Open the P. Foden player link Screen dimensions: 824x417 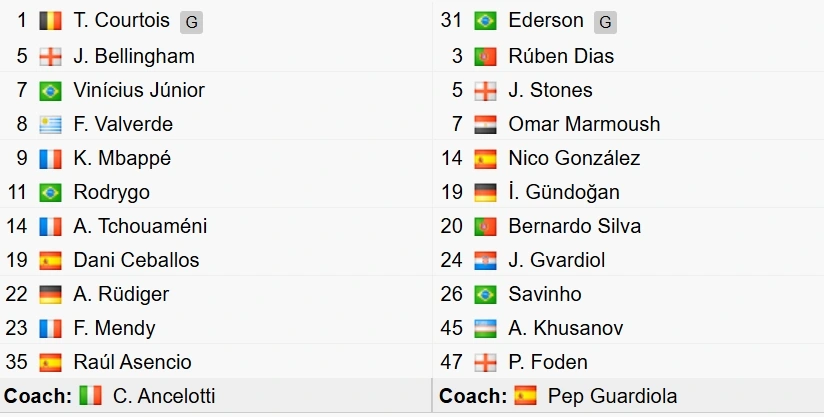548,362
